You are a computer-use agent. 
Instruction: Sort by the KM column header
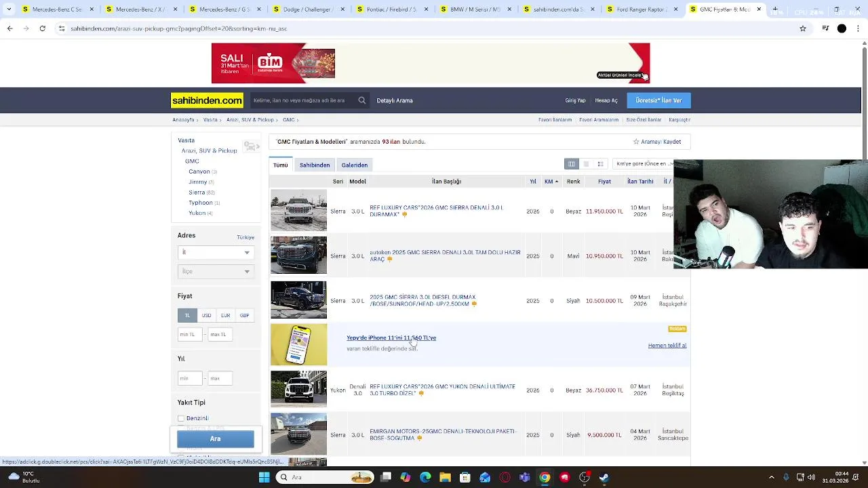[551, 182]
